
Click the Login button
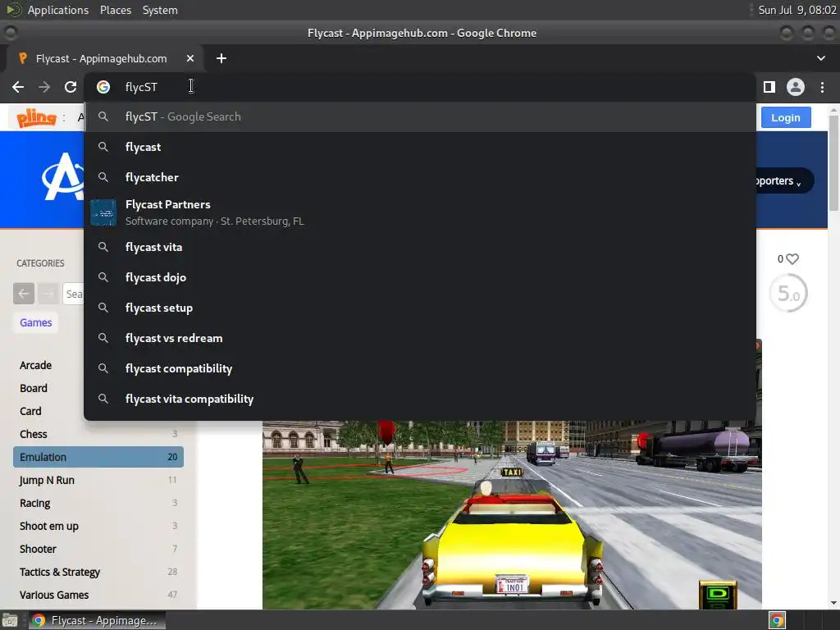coord(785,118)
